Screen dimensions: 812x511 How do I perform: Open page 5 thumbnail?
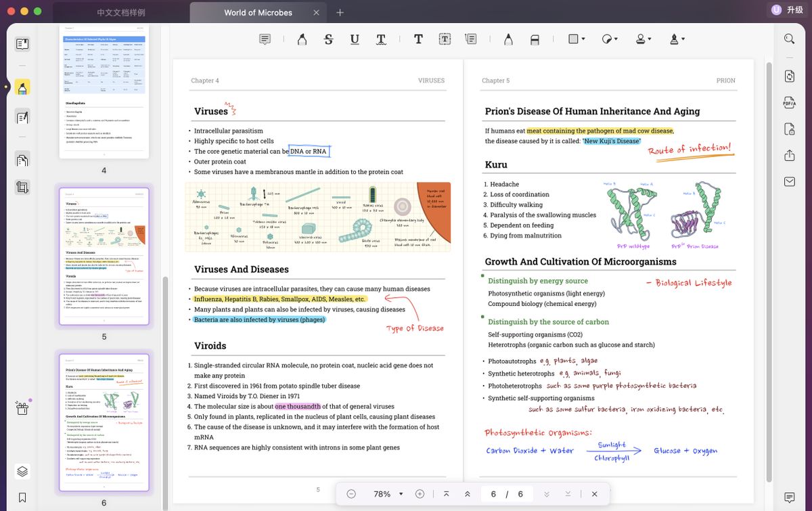click(104, 257)
